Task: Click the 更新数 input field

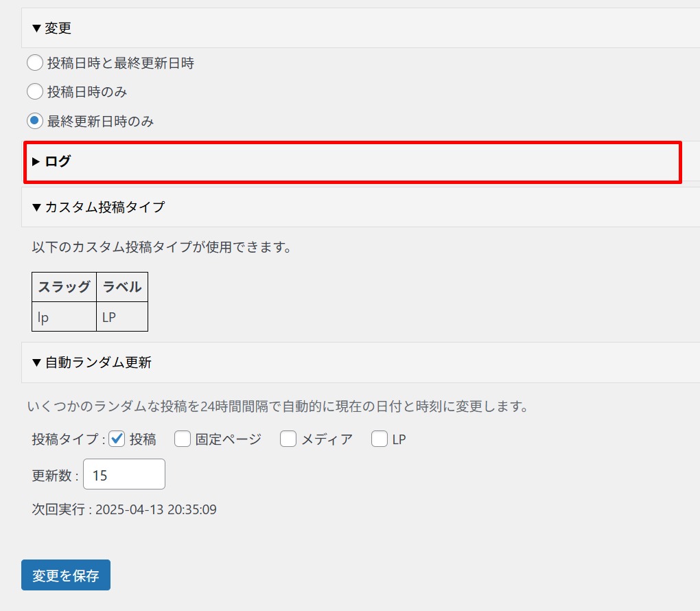Action: (x=124, y=474)
